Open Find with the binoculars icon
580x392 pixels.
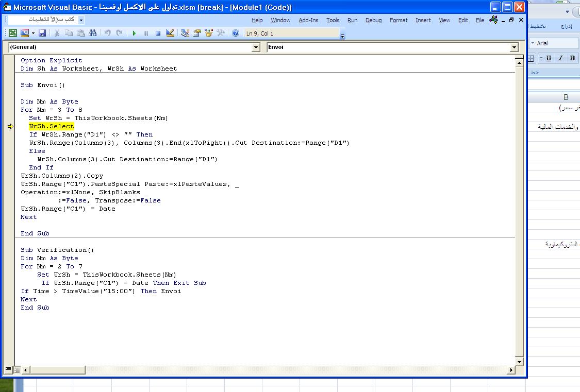[x=92, y=33]
